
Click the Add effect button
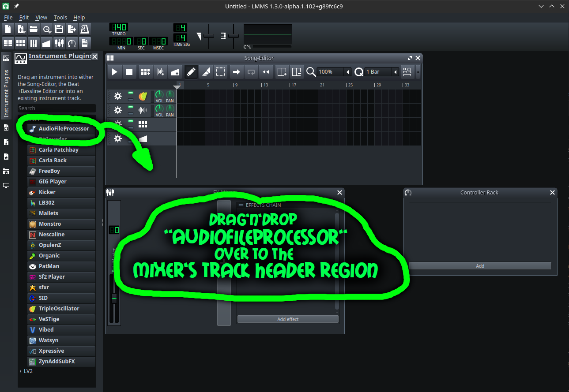[x=287, y=319]
